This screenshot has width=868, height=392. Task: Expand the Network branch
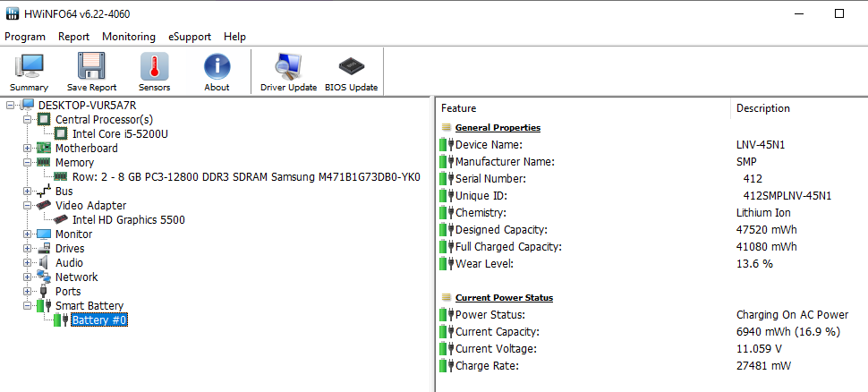pos(27,277)
